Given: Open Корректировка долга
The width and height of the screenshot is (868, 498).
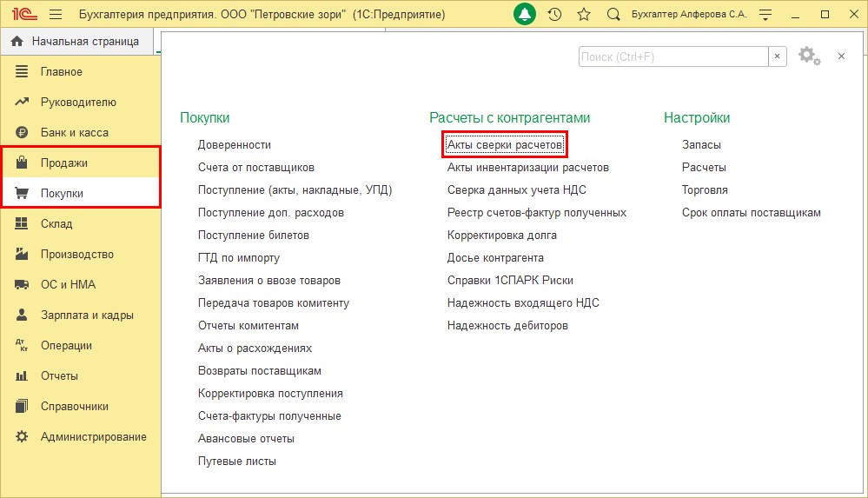Looking at the screenshot, I should click(502, 235).
